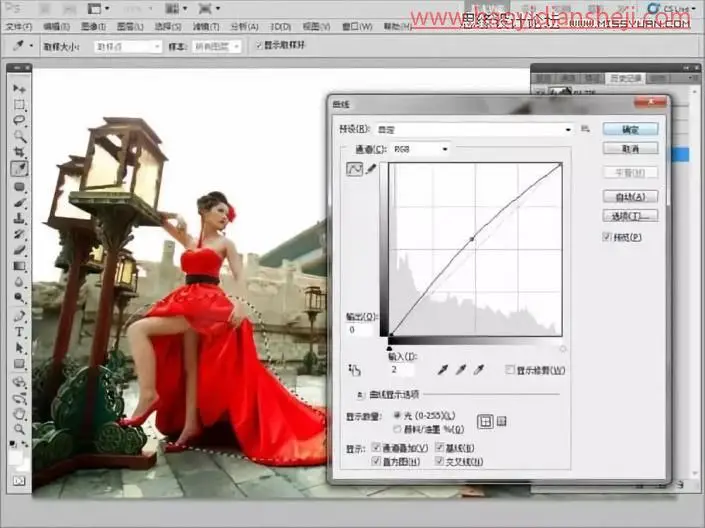The width and height of the screenshot is (705, 528).
Task: Open the 编辑(E) Edit menu
Action: coord(56,27)
